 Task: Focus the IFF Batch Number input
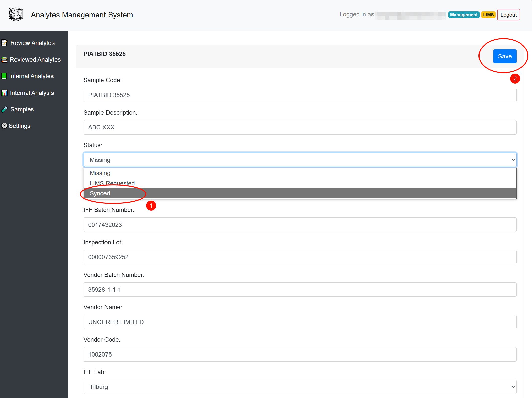(x=300, y=225)
